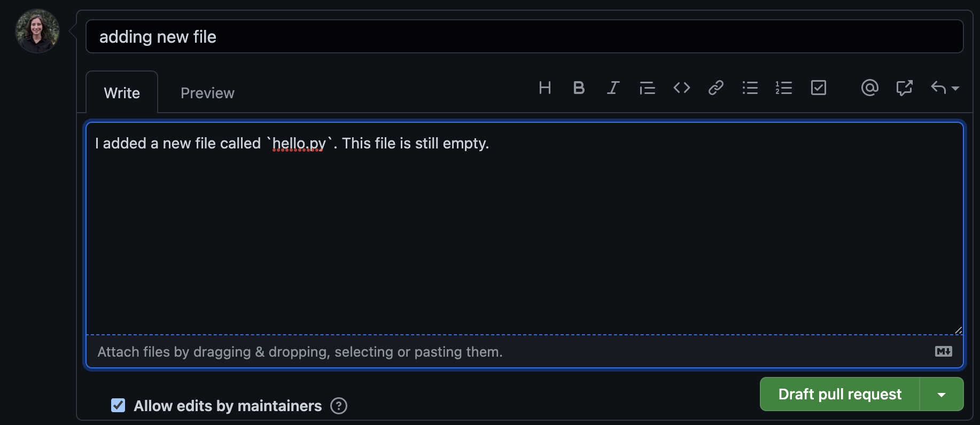Select the Write tab

pyautogui.click(x=122, y=93)
